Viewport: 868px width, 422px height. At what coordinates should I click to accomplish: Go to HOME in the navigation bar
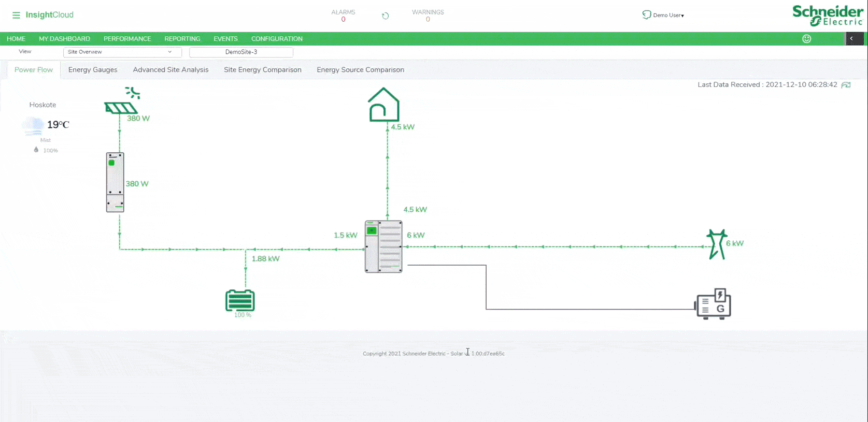[16, 39]
